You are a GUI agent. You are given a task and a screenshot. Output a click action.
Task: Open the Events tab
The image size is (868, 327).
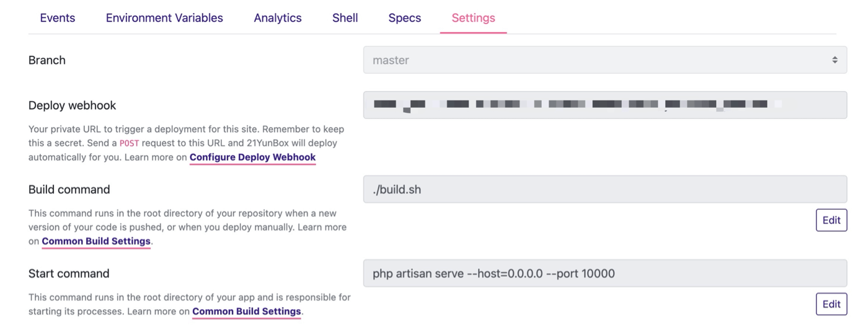pyautogui.click(x=58, y=18)
